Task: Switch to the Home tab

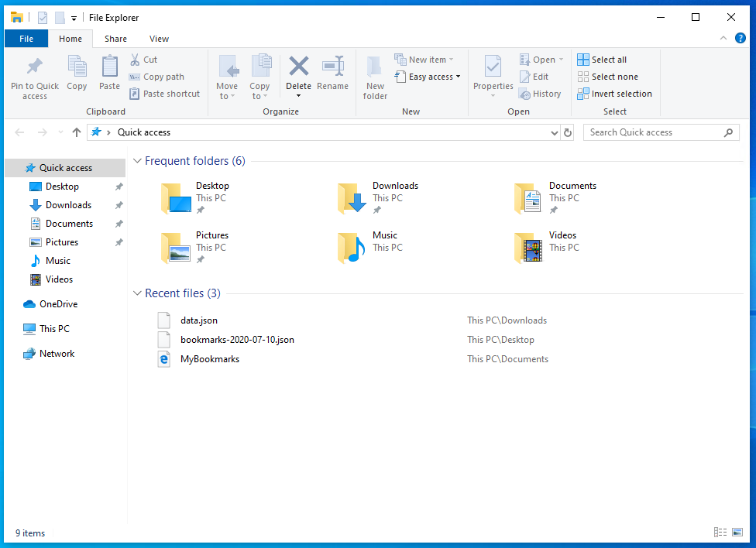Action: coord(70,39)
